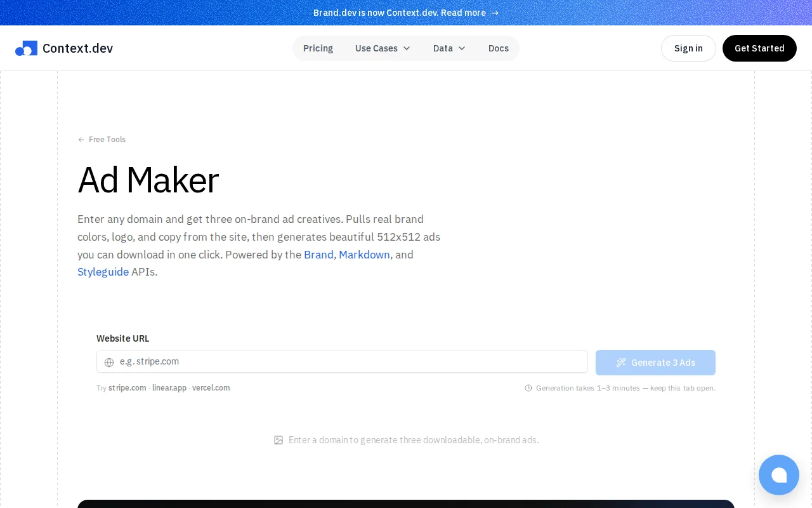Click the Ad Maker heading
This screenshot has height=508, width=812.
148,180
